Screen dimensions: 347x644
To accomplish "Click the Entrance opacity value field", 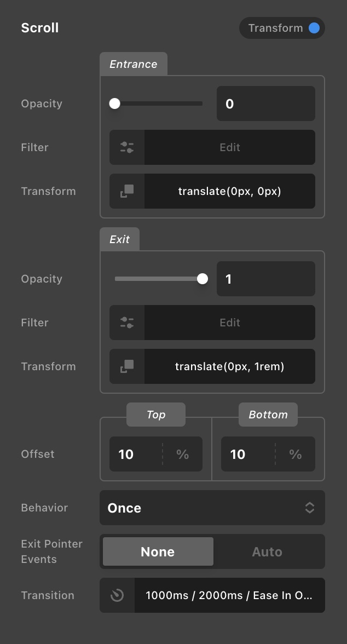I will tap(266, 104).
